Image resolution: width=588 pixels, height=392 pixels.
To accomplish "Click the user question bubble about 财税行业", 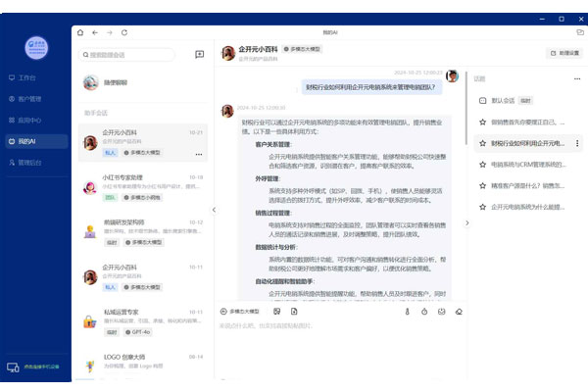I will [x=371, y=87].
